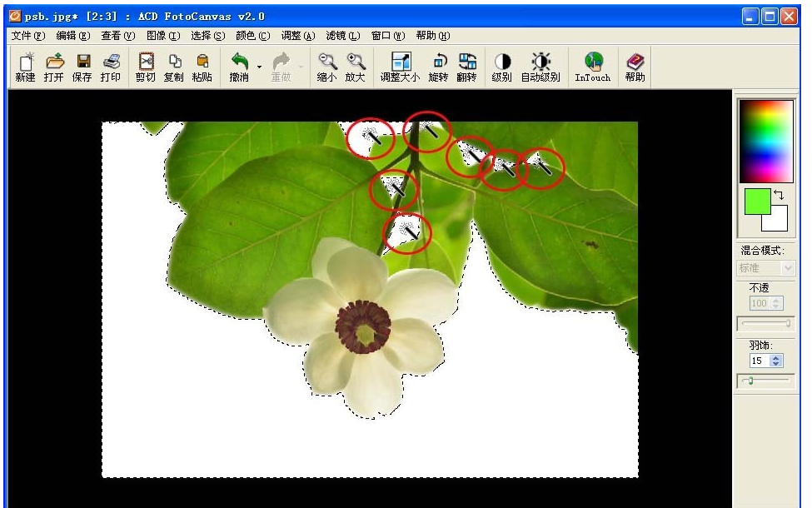Screen dimensions: 812x508
Task: Swap foreground and background colors arrow
Action: click(779, 194)
